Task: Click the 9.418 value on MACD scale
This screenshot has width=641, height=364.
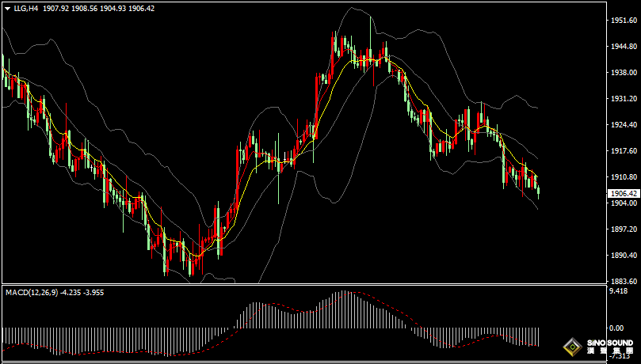Action: tap(617, 291)
